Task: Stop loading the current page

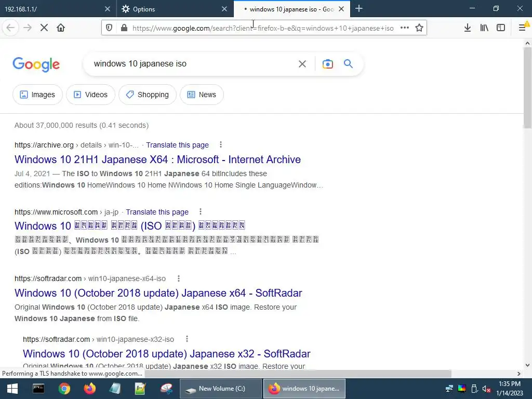Action: (44, 28)
